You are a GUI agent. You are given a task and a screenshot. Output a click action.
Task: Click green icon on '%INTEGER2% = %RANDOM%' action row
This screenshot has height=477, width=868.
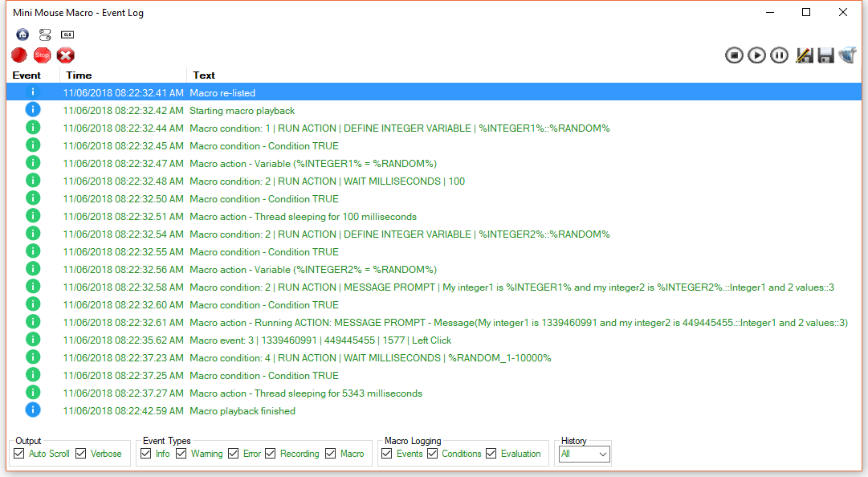(33, 269)
